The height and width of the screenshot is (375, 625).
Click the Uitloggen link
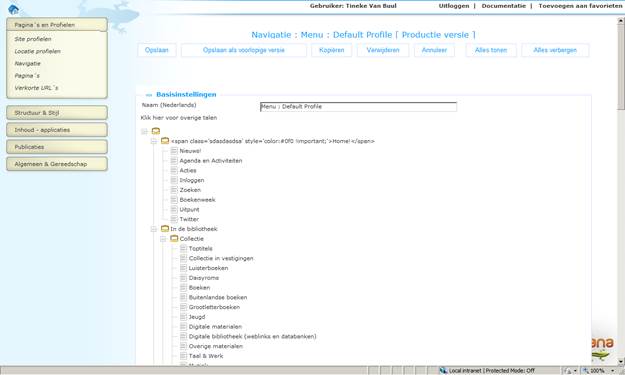454,6
